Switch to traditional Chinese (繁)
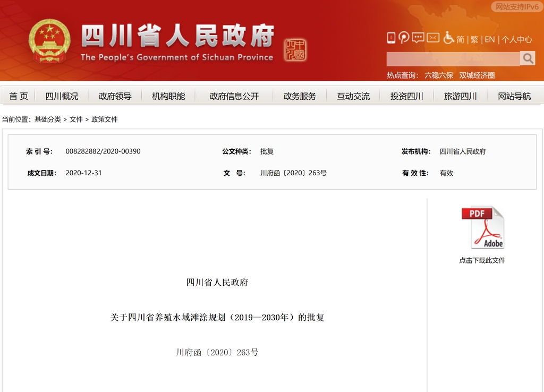Viewport: 544px width, 392px height. (x=474, y=39)
